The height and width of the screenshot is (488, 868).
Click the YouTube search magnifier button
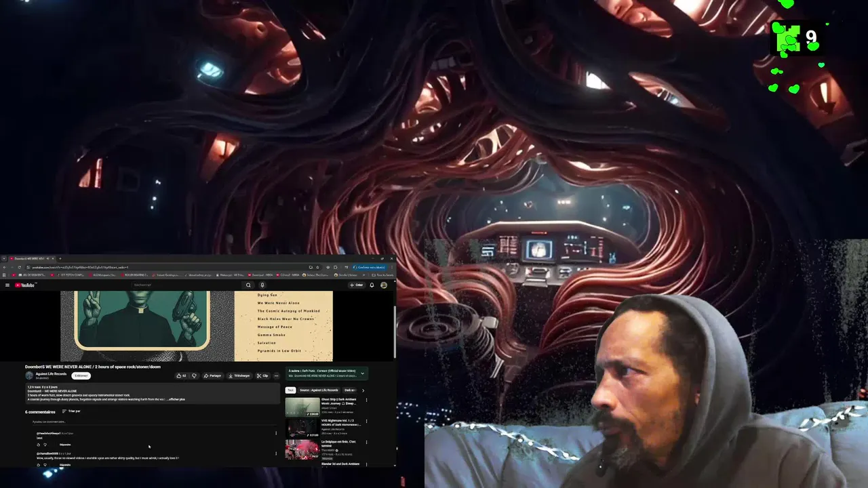pyautogui.click(x=248, y=285)
